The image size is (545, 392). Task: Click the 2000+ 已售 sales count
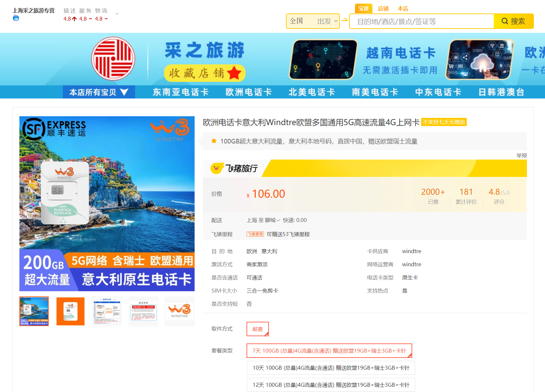pyautogui.click(x=433, y=196)
